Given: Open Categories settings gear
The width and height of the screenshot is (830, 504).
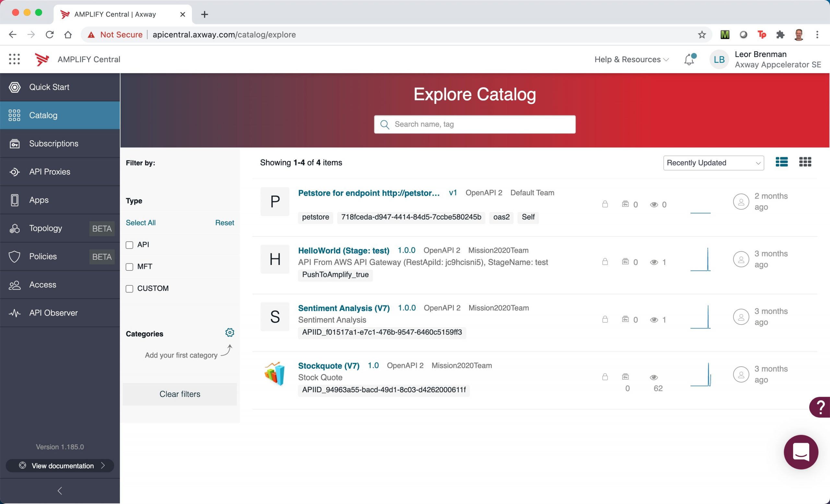Looking at the screenshot, I should (230, 332).
